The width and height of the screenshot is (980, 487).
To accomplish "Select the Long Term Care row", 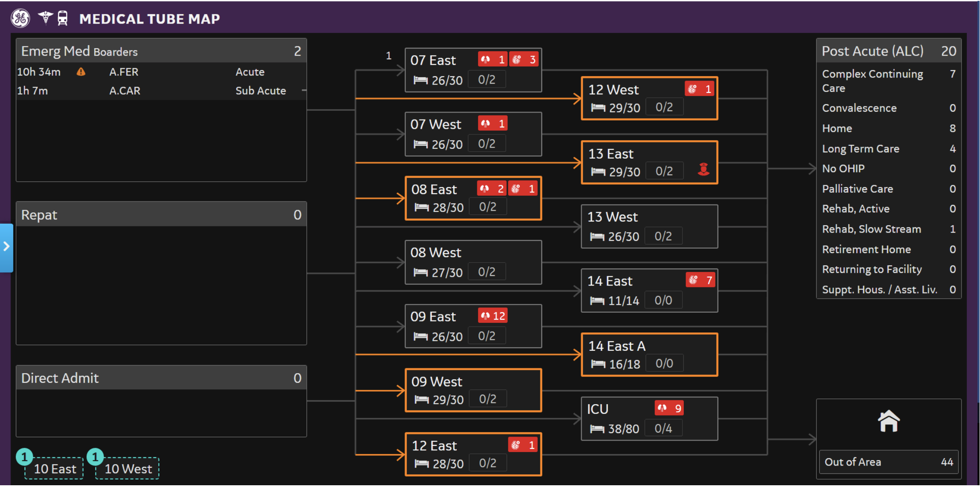I will coord(888,149).
